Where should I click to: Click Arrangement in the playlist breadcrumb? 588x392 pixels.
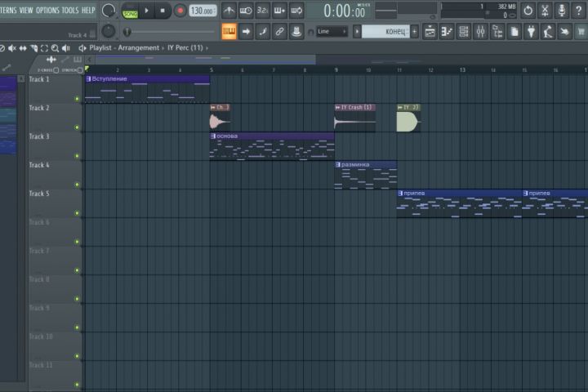[138, 48]
